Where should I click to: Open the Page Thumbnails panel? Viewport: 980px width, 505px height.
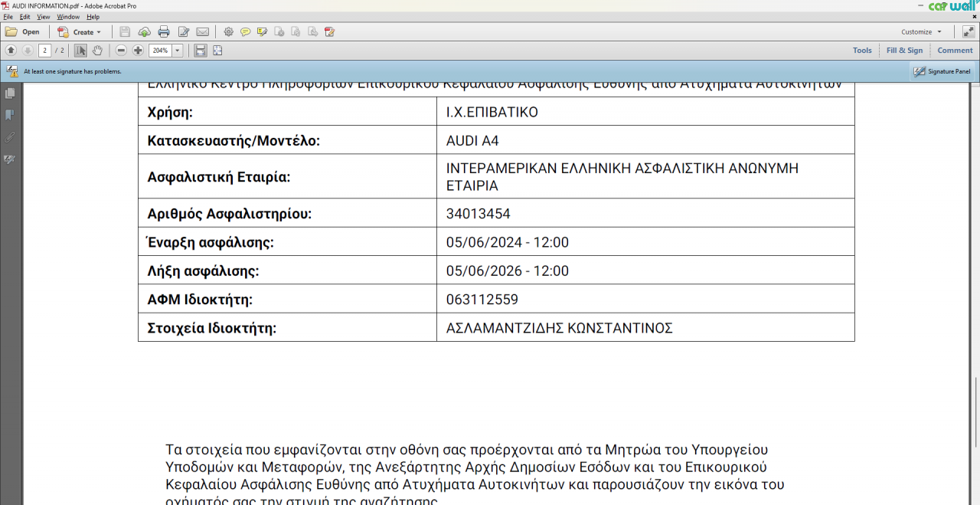coord(10,93)
